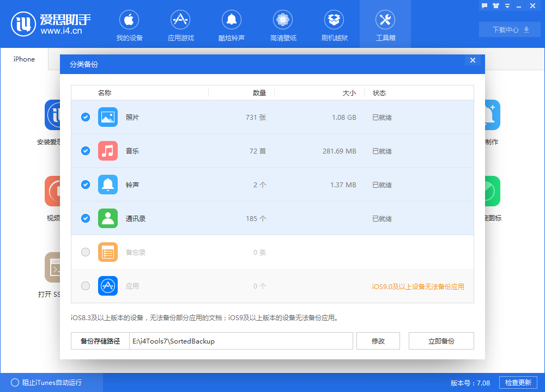Uncheck the 通讯录 contacts entry
The height and width of the screenshot is (392, 545).
pyautogui.click(x=85, y=218)
